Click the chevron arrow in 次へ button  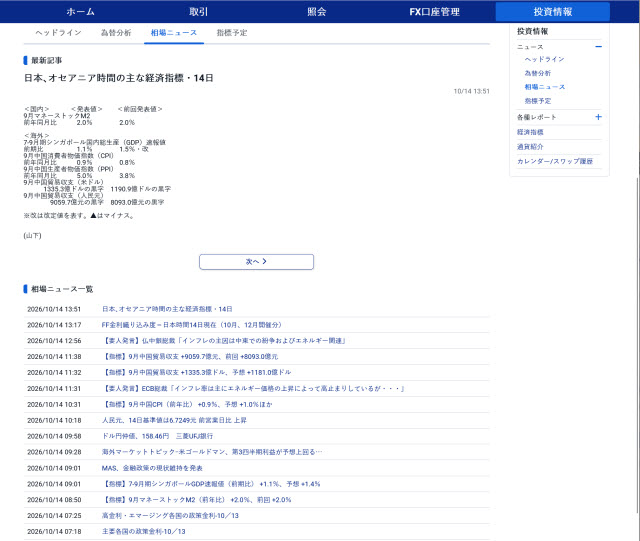tap(264, 261)
